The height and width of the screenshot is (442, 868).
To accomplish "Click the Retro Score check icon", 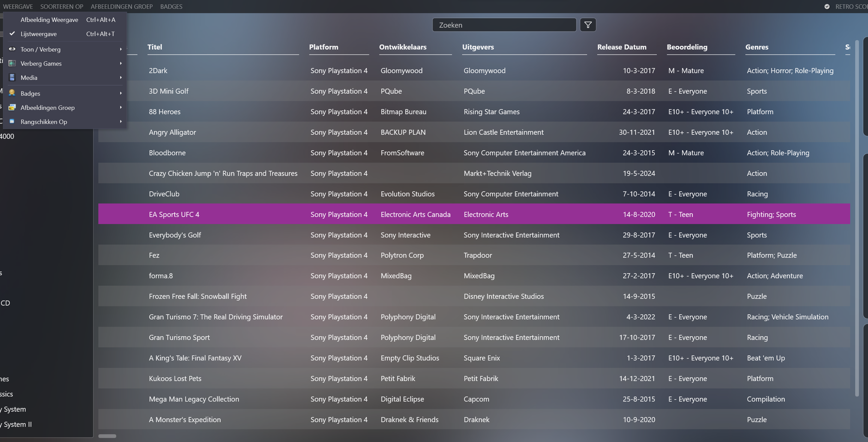I will (827, 6).
